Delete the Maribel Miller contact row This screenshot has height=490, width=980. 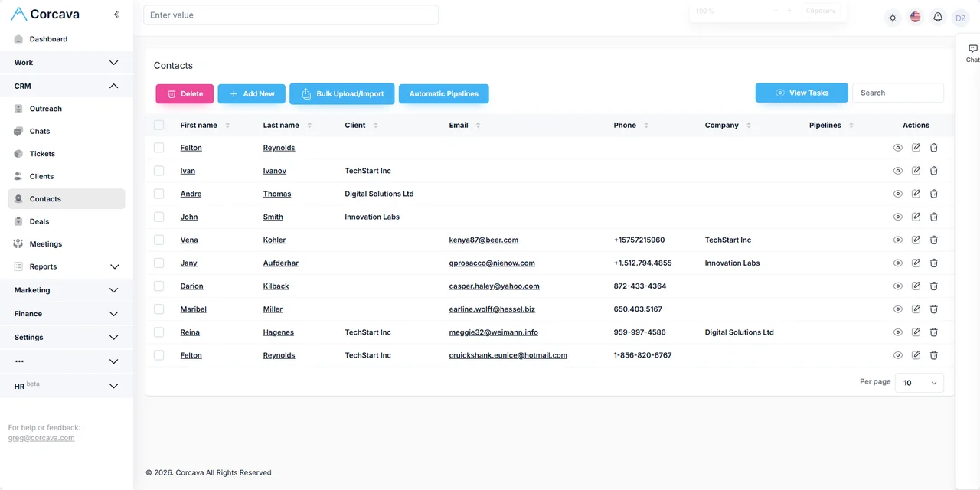(x=934, y=309)
